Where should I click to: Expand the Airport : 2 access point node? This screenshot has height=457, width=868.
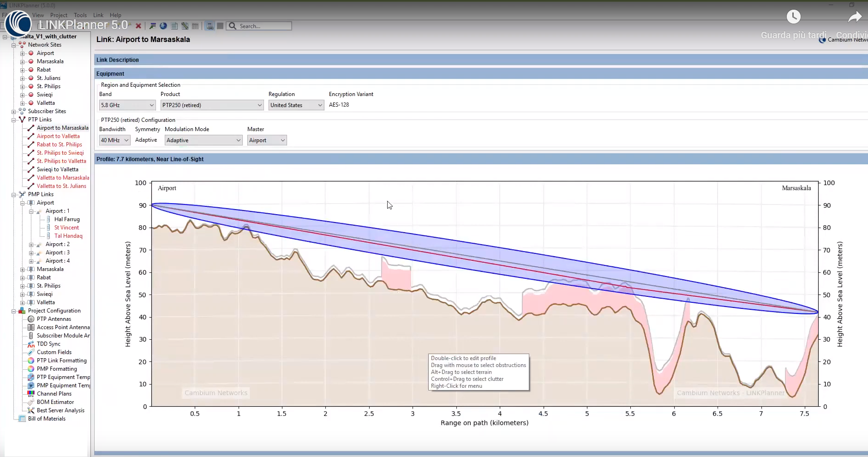[30, 244]
